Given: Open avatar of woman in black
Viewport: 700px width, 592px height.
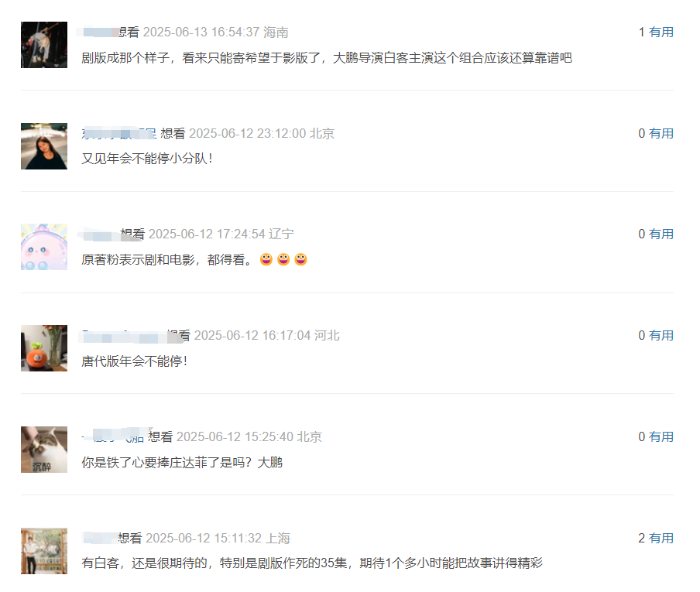Looking at the screenshot, I should pos(43,146).
